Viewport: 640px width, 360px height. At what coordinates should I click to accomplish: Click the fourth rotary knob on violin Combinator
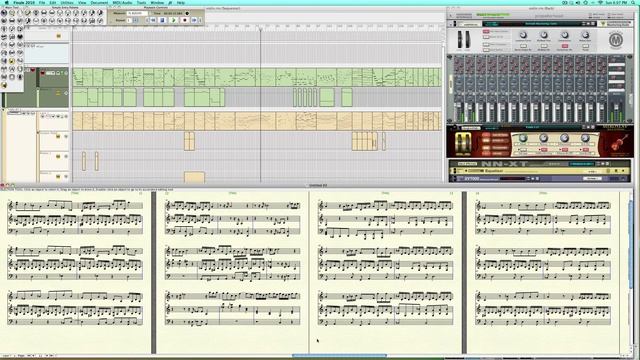pos(585,138)
